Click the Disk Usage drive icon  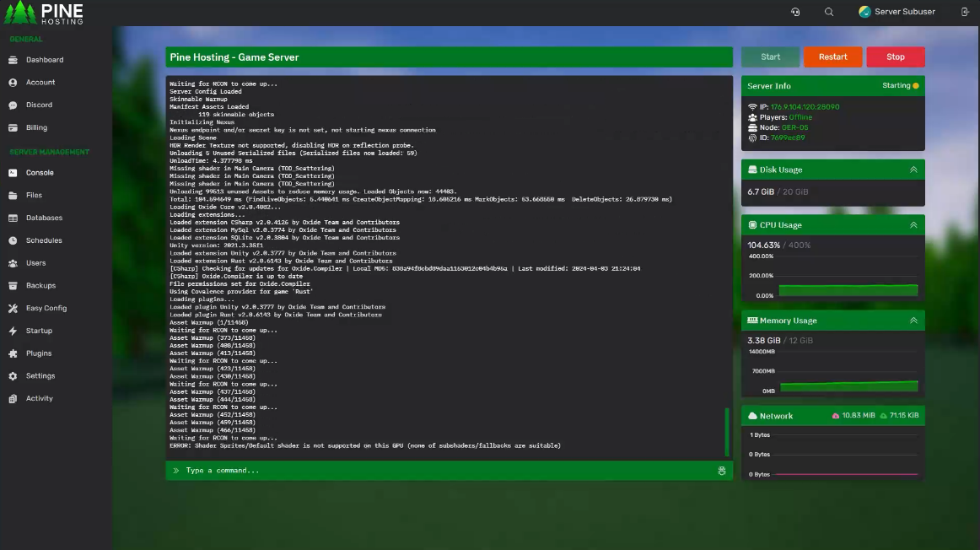tap(752, 170)
